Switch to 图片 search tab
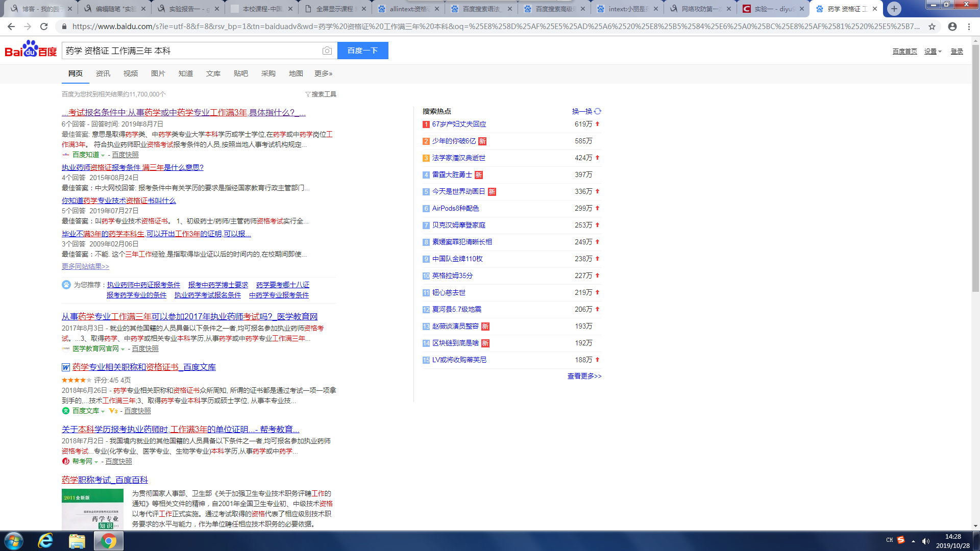Image resolution: width=980 pixels, height=551 pixels. pos(158,73)
